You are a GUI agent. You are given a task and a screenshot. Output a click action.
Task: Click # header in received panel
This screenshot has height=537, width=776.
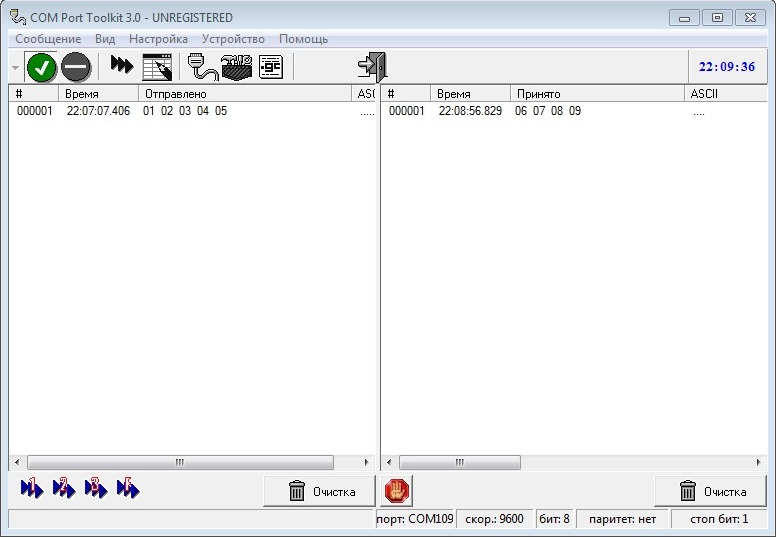[406, 94]
